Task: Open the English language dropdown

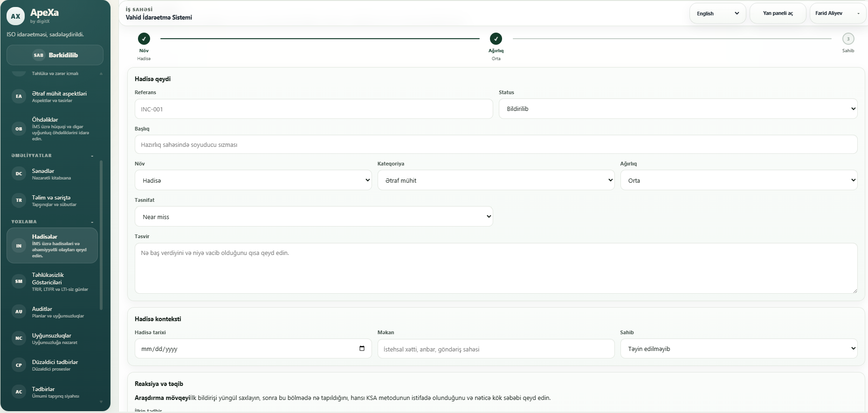Action: (717, 14)
